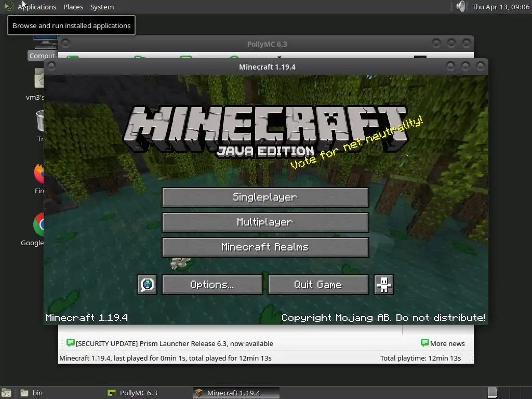
Task: Click Minecraft window menu button in titlebar
Action: [51, 66]
